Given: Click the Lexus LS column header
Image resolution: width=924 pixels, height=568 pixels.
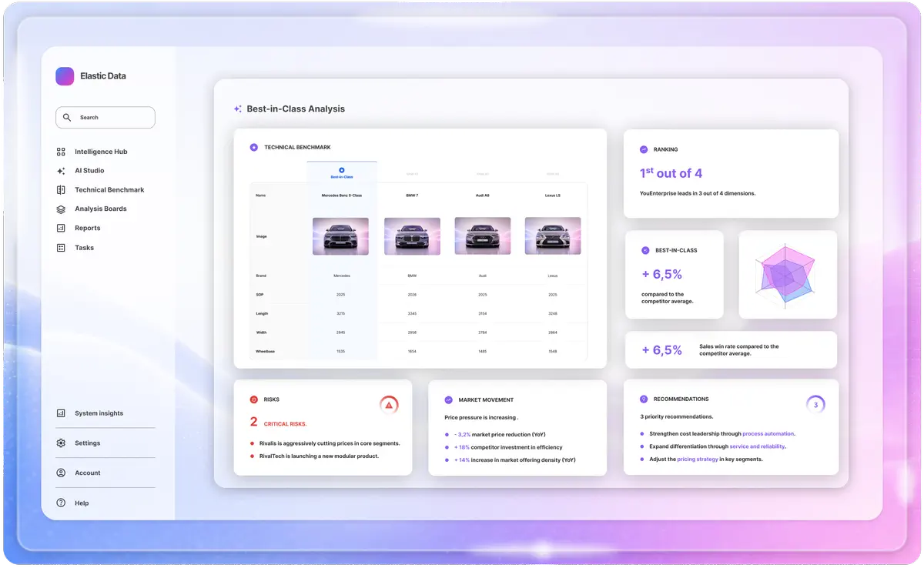Looking at the screenshot, I should [x=553, y=195].
